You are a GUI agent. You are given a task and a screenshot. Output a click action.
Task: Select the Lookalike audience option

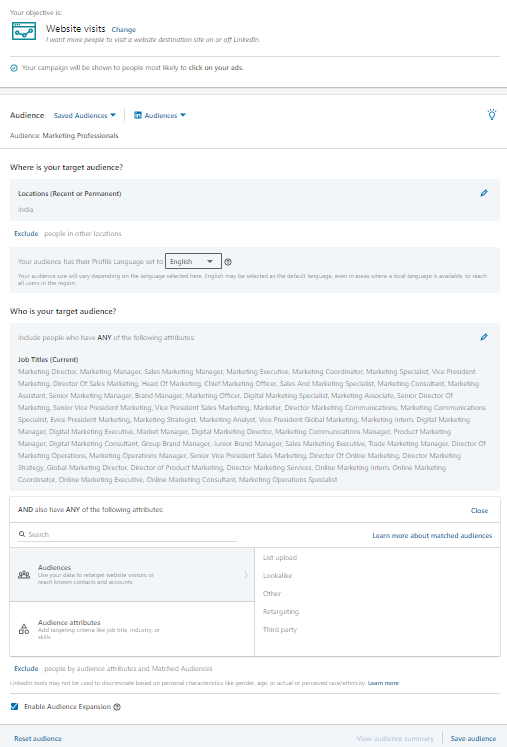pos(277,575)
